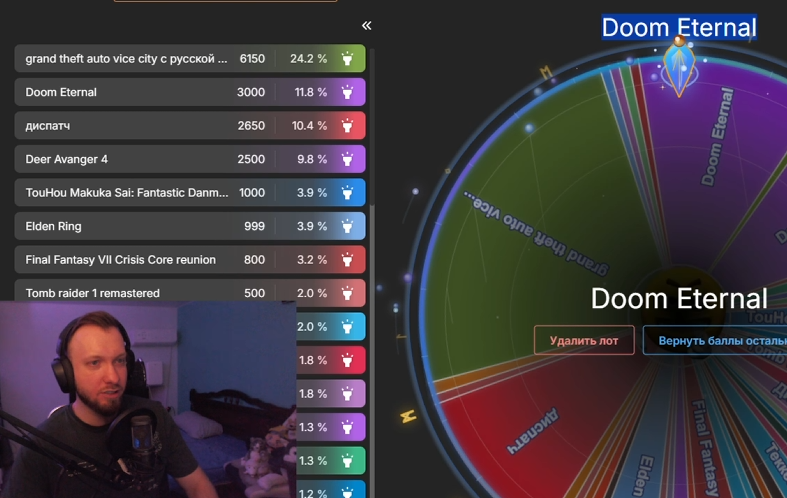The image size is (787, 498).
Task: Click flashlight icon in 1.2 % row
Action: click(347, 492)
